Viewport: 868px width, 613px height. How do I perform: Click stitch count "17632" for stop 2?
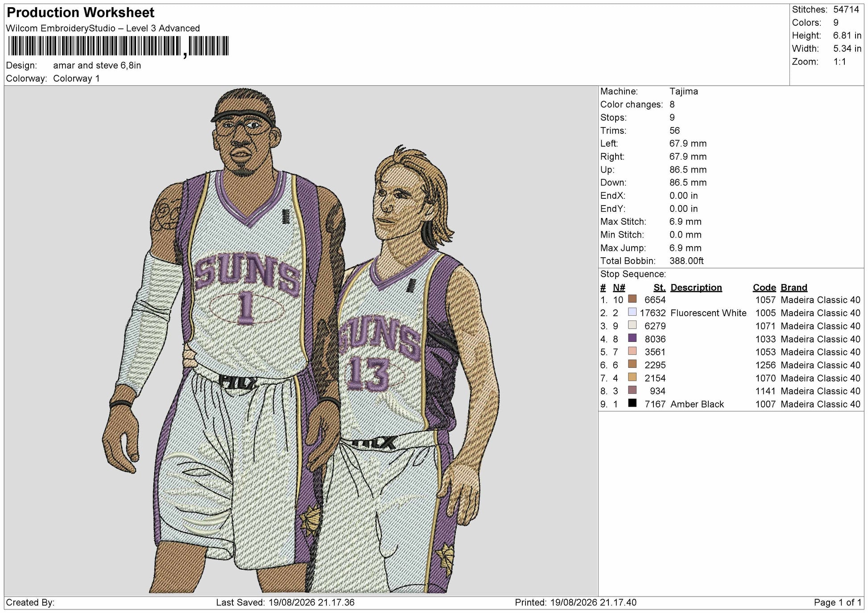653,313
